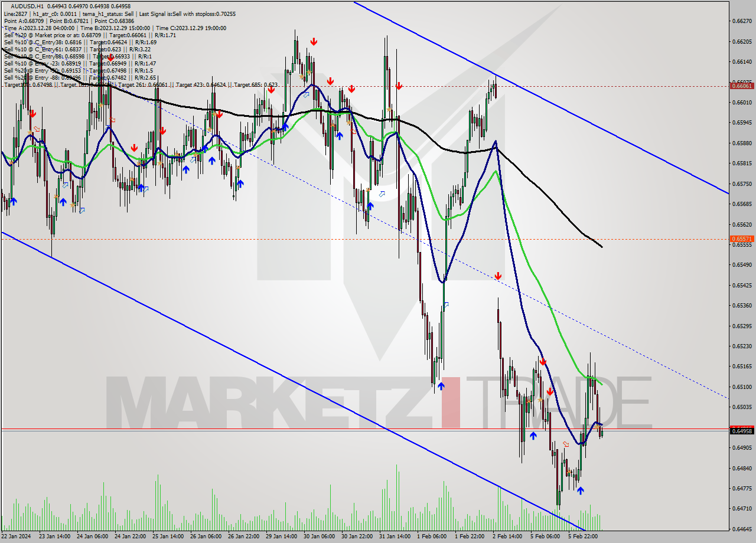Click the '29 Jan 14:00' time label
Viewport: 756px width, 543px height.
click(x=282, y=537)
